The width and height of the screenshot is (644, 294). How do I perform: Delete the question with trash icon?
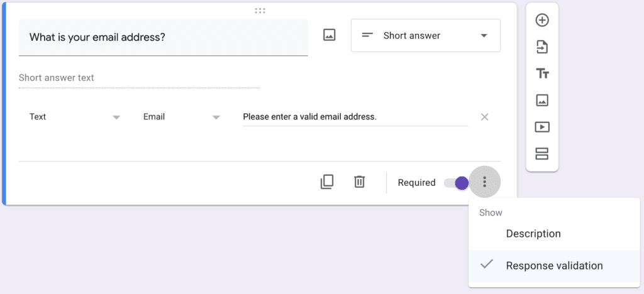[x=359, y=182]
